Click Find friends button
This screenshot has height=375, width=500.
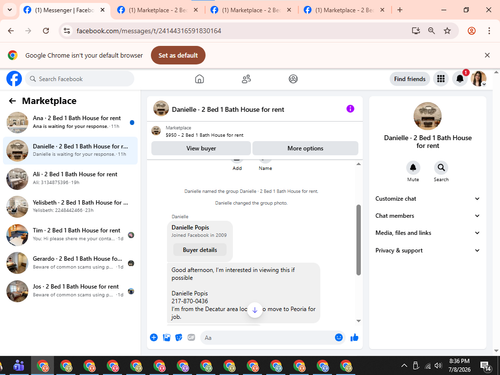[x=410, y=79]
